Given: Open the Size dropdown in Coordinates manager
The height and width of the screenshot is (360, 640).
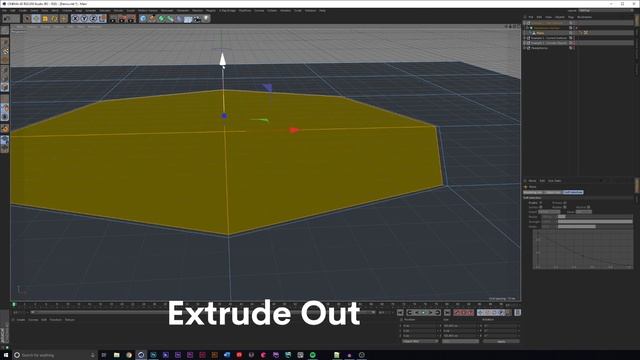Looking at the screenshot, I should pos(460,341).
